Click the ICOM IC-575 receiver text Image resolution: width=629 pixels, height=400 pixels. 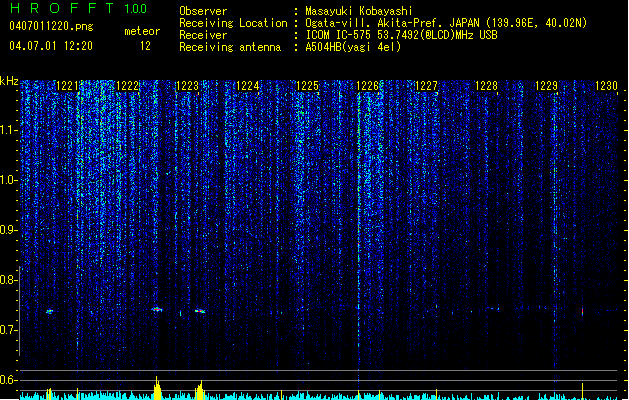point(401,35)
